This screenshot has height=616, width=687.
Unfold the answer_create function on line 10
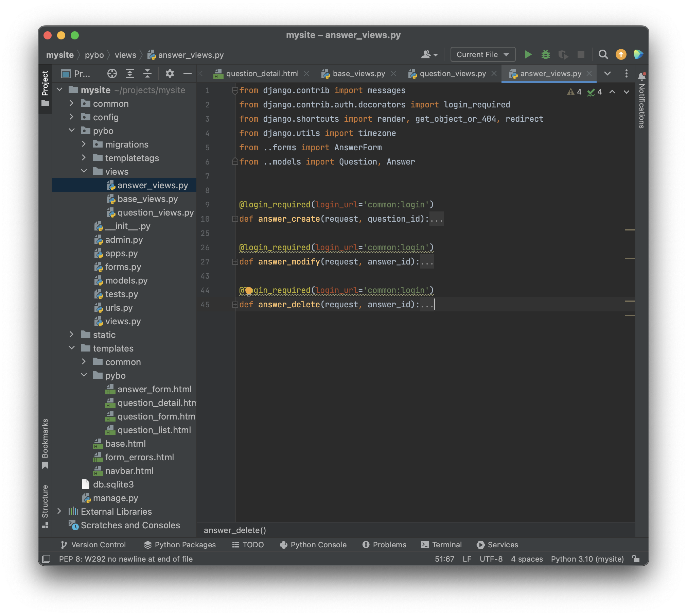pyautogui.click(x=235, y=219)
